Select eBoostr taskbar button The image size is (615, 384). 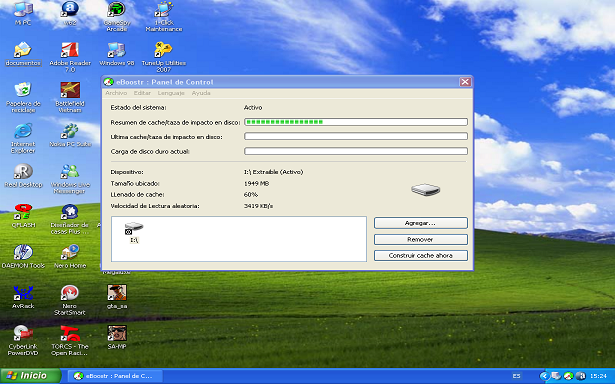coord(115,376)
